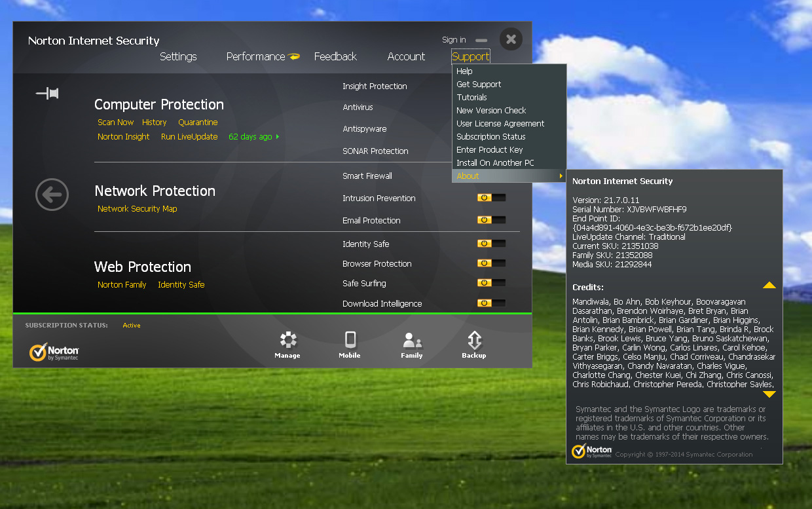Open the Feedback tab
The height and width of the screenshot is (509, 812).
(x=335, y=56)
